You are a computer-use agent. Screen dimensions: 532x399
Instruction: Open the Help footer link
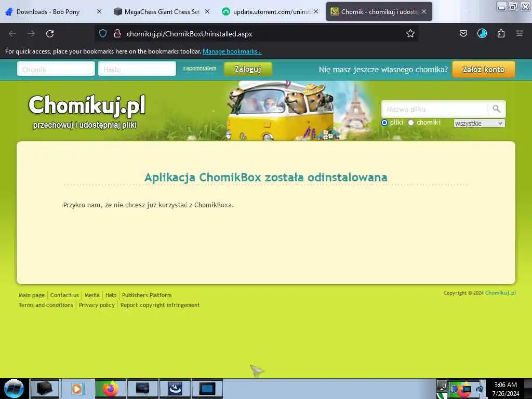click(111, 295)
